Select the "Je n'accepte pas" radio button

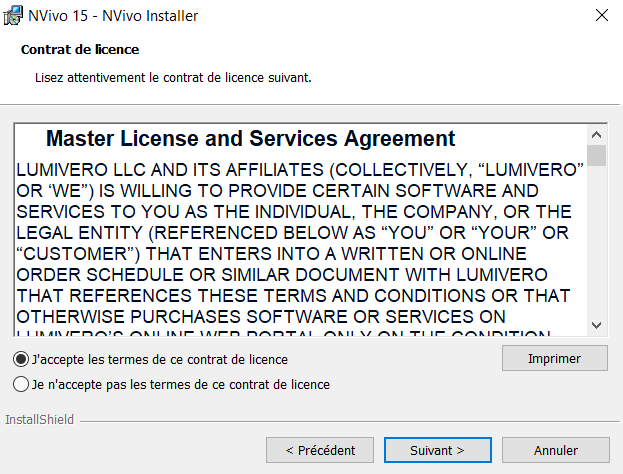point(21,384)
